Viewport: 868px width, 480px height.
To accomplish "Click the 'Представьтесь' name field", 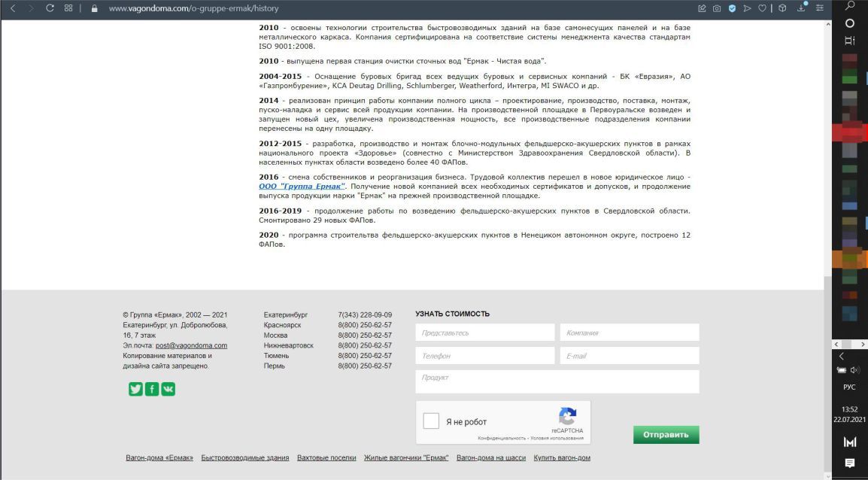I will (x=485, y=333).
